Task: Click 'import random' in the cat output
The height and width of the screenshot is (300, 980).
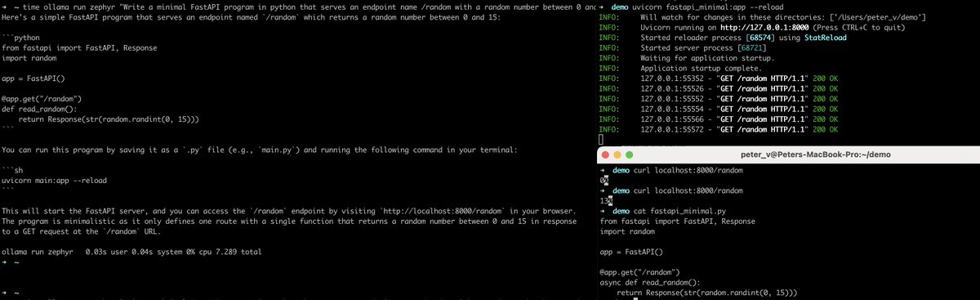Action: (x=627, y=231)
